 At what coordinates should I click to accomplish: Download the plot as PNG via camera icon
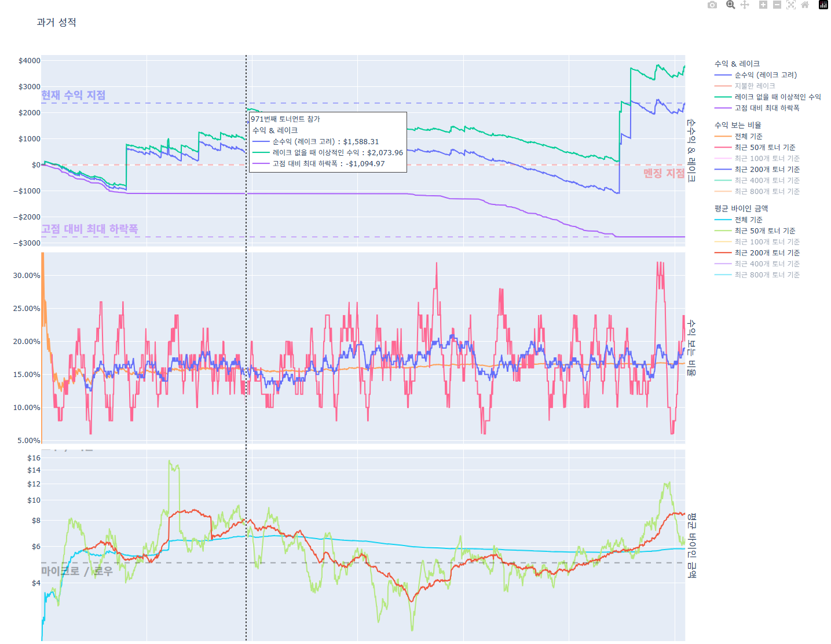click(x=712, y=5)
